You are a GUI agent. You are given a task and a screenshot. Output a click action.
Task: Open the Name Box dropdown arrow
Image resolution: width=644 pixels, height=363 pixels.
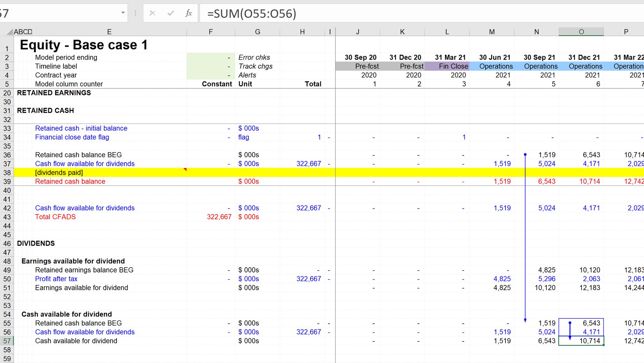click(x=123, y=13)
